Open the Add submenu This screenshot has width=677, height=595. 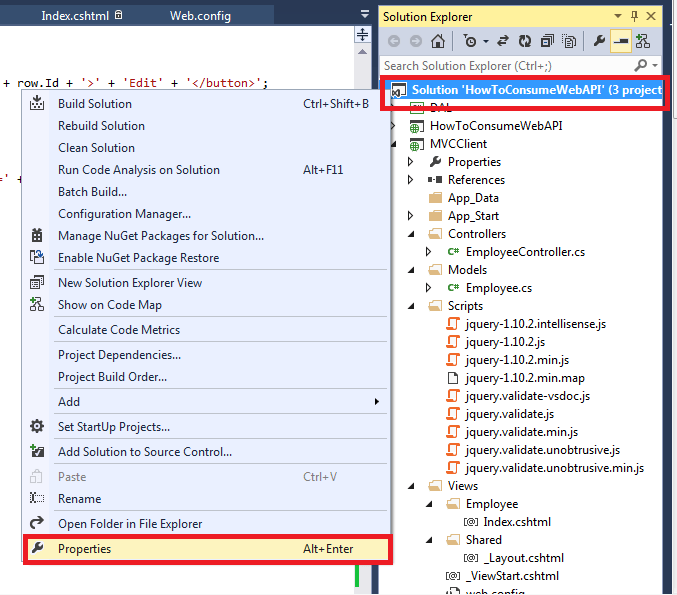206,402
